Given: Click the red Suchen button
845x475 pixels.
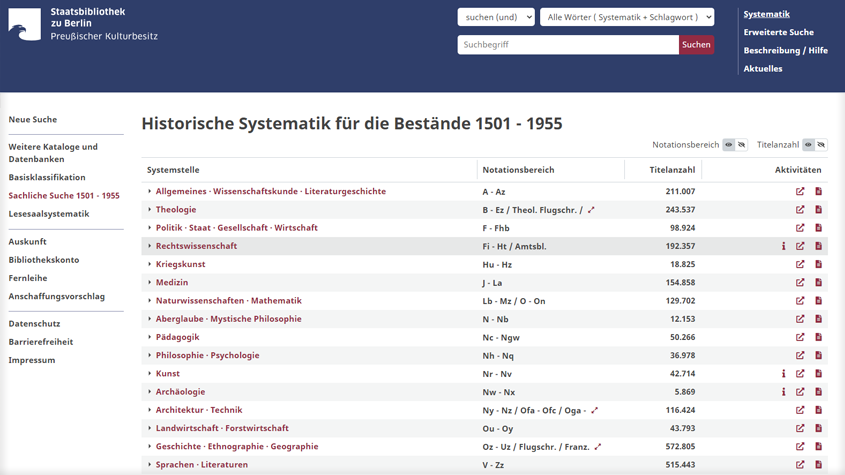Looking at the screenshot, I should pos(696,45).
